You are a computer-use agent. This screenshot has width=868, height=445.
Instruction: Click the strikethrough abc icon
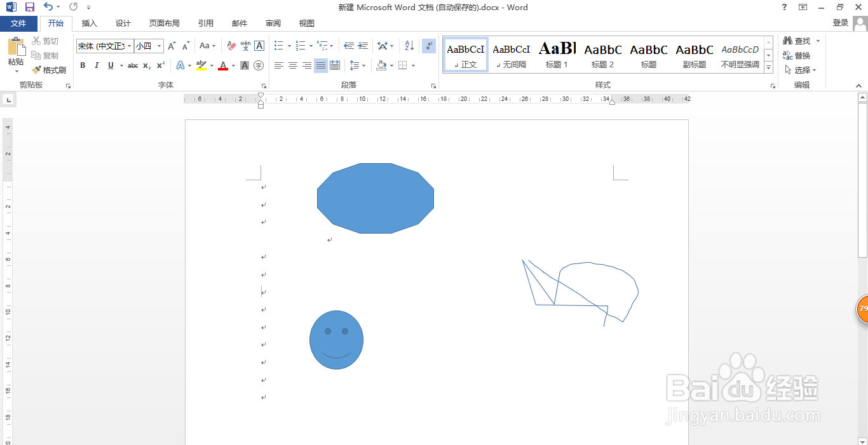tap(133, 65)
